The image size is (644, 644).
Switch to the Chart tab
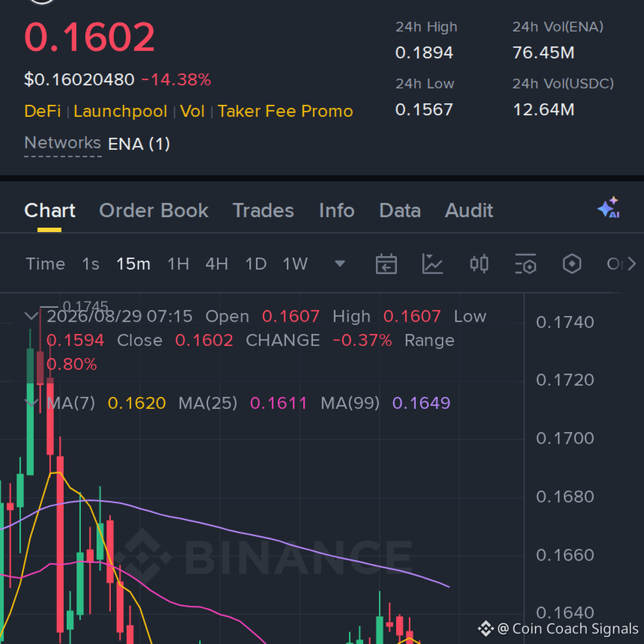(49, 210)
